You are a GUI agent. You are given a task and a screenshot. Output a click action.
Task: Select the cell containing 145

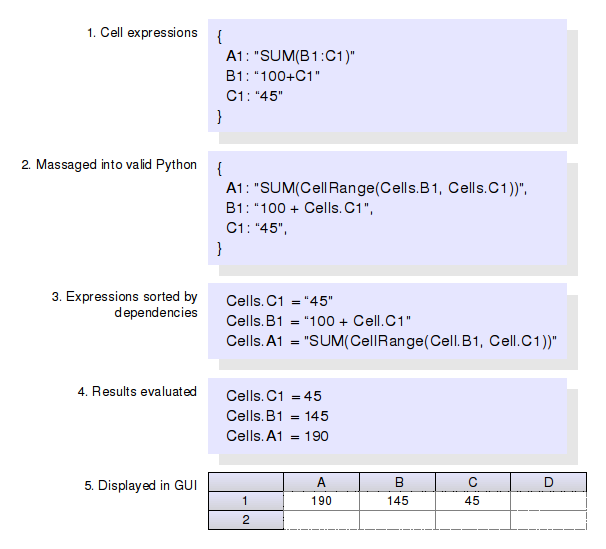pos(397,501)
